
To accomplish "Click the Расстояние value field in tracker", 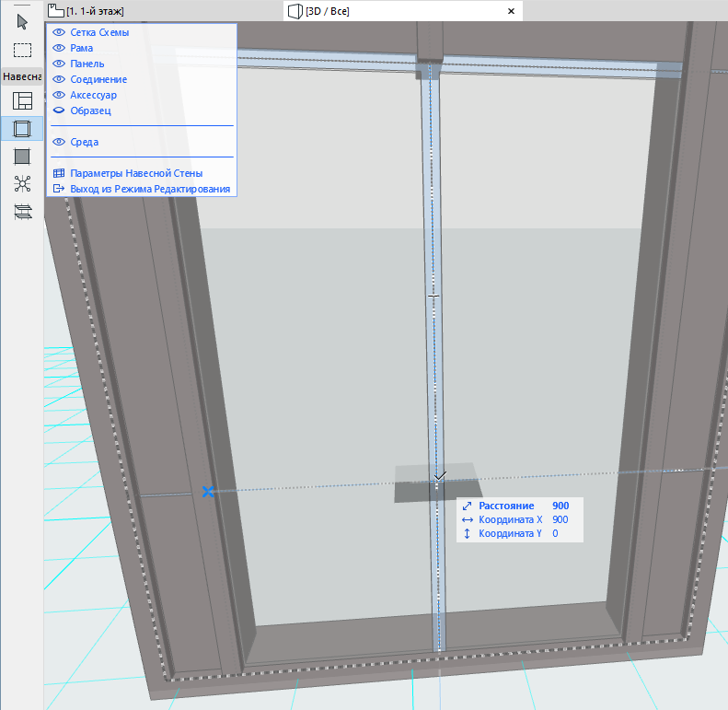I will coord(560,506).
